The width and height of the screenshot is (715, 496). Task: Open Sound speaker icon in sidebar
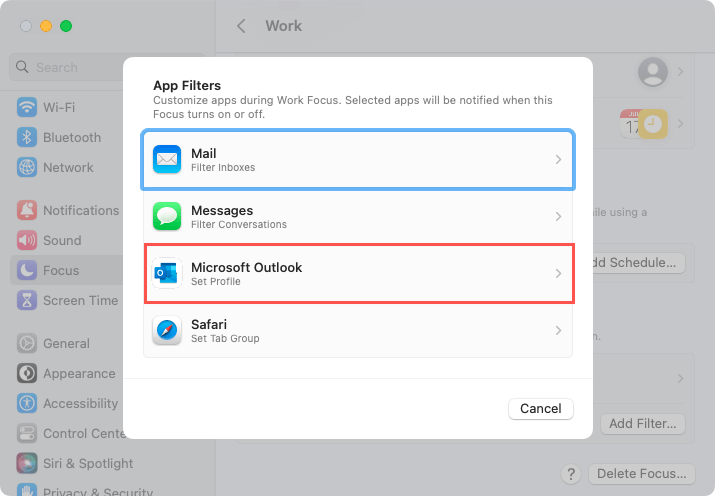[27, 240]
